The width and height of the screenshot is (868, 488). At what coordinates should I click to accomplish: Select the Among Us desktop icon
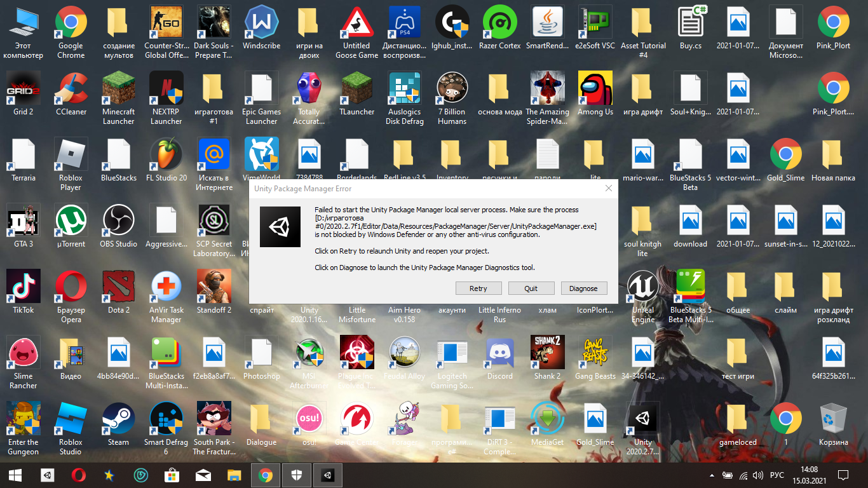[x=595, y=94]
